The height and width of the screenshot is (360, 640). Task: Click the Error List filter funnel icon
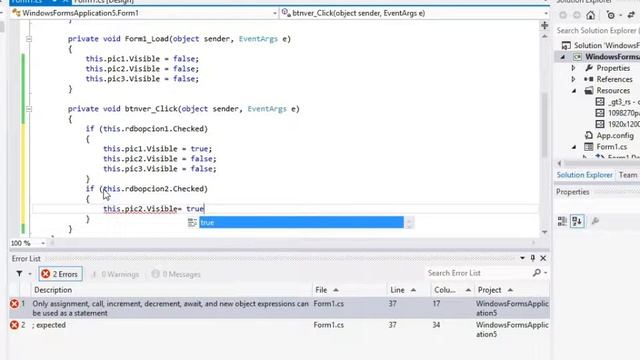19,273
